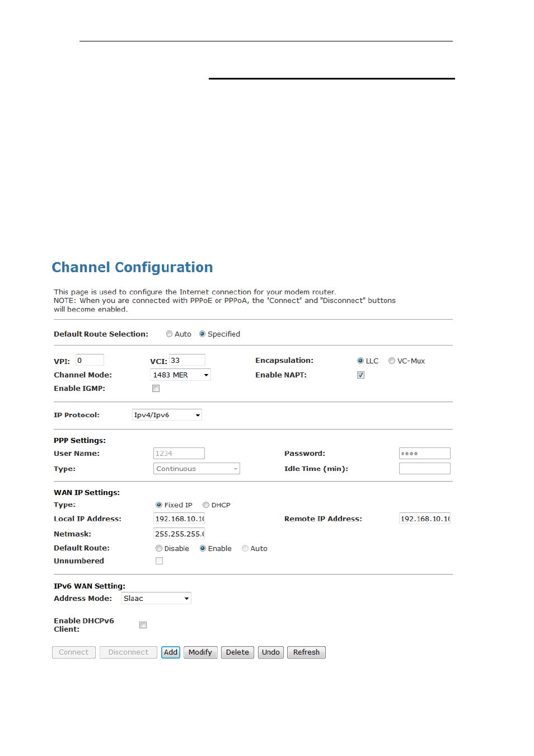
Task: Toggle the Enable IGMP checkbox
Action: click(156, 389)
